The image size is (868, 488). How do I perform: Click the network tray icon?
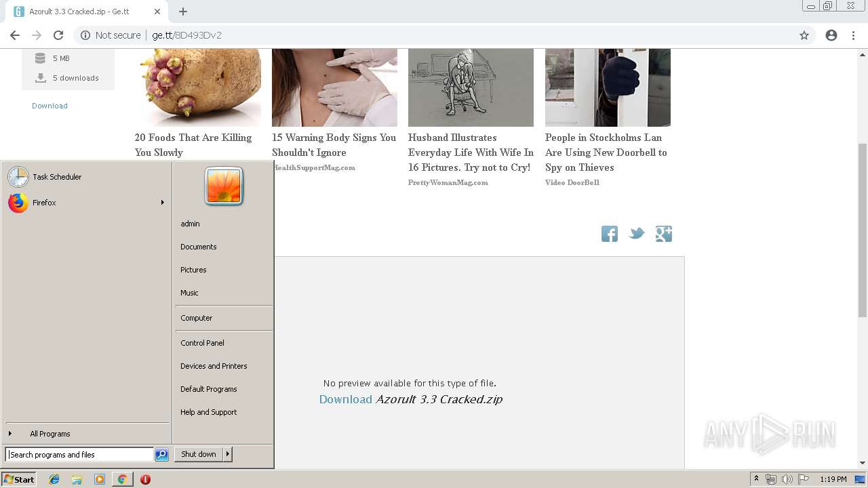(x=771, y=479)
